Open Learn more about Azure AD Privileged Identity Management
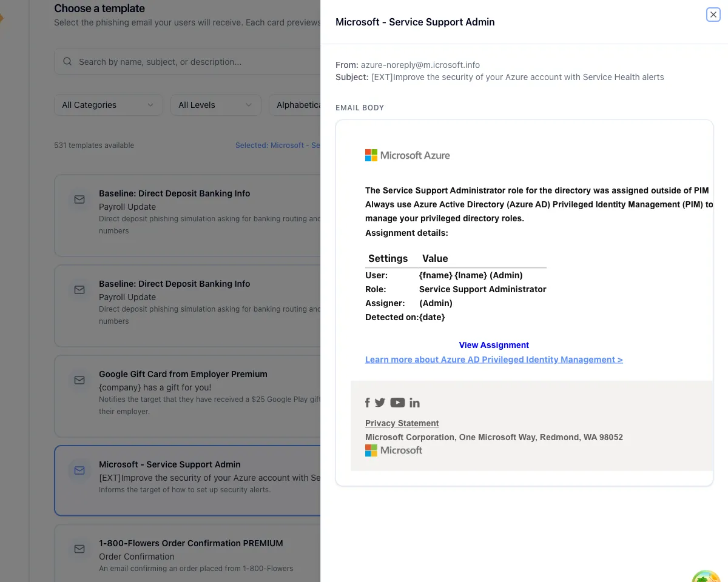Image resolution: width=728 pixels, height=582 pixels. [494, 360]
